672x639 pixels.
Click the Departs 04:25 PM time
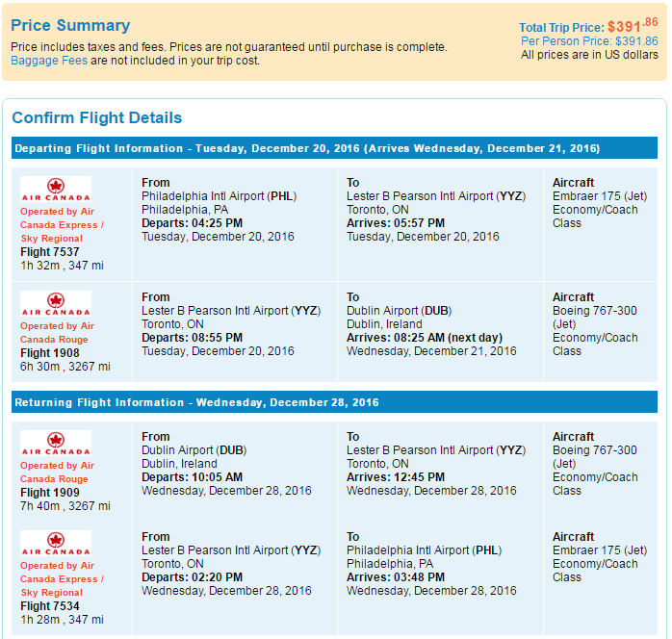tap(192, 223)
